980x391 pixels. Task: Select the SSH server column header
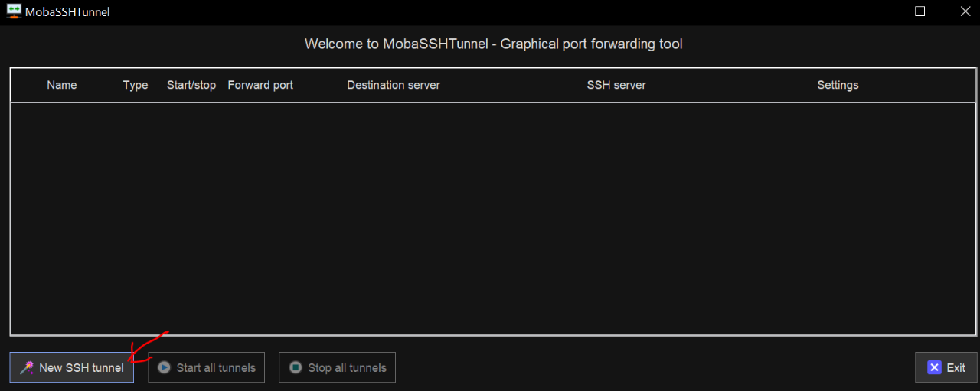click(616, 85)
